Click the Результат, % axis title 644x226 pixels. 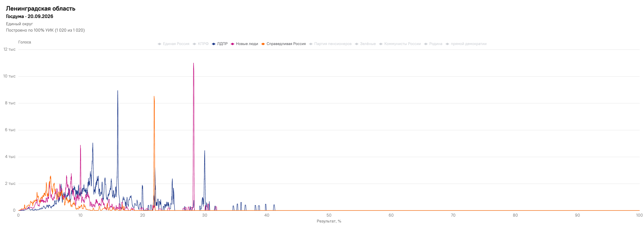click(x=329, y=221)
